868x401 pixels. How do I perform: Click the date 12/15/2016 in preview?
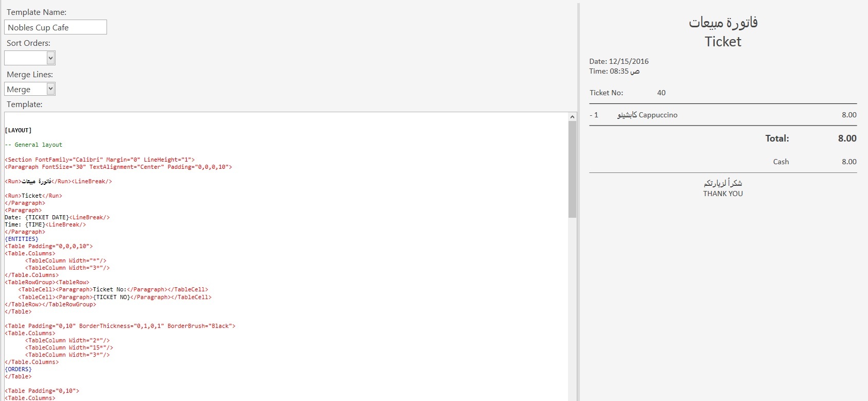(629, 61)
